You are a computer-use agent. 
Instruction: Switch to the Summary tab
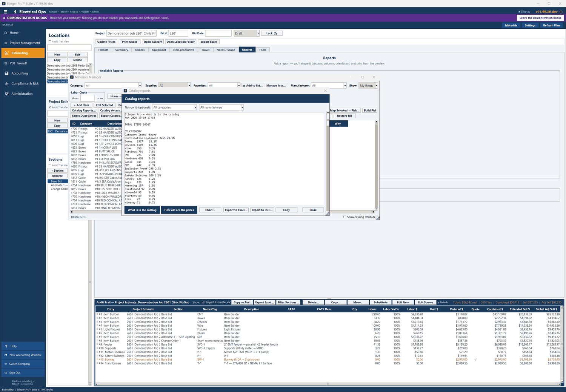[122, 50]
